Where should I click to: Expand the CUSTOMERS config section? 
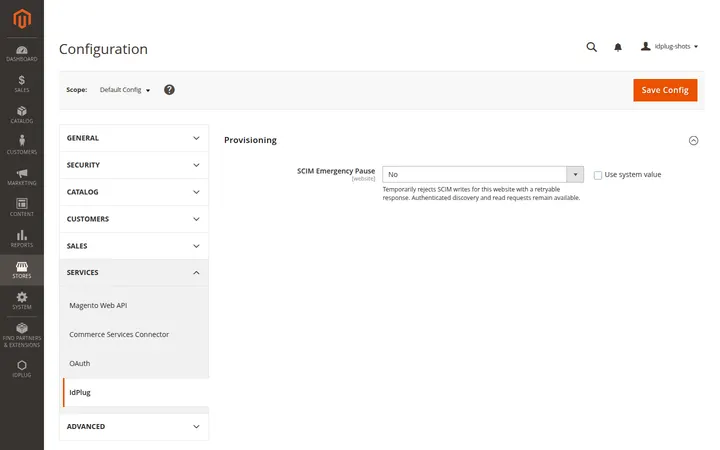click(x=134, y=219)
